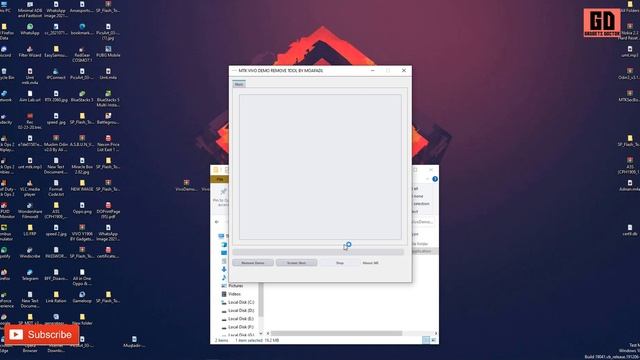
Task: Select the WhatsApp desktop icon
Action: pos(30,29)
